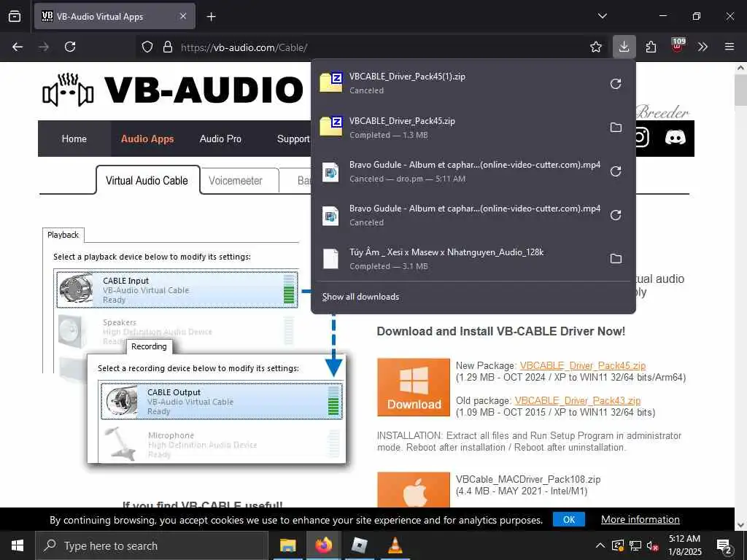Click the site padlock security icon

tap(167, 47)
